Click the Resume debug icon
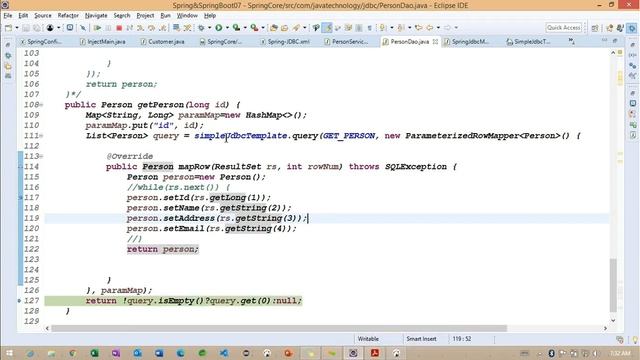The width and height of the screenshot is (640, 360). point(97,28)
